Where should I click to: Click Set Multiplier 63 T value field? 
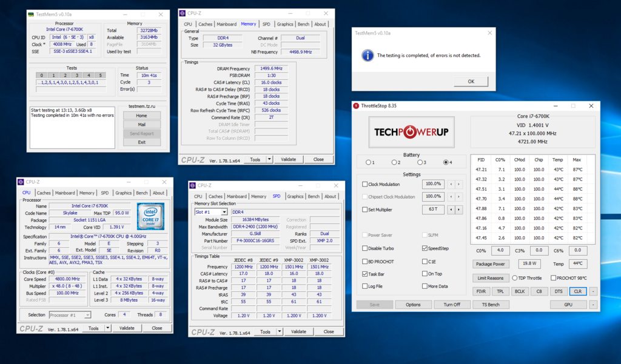point(433,210)
